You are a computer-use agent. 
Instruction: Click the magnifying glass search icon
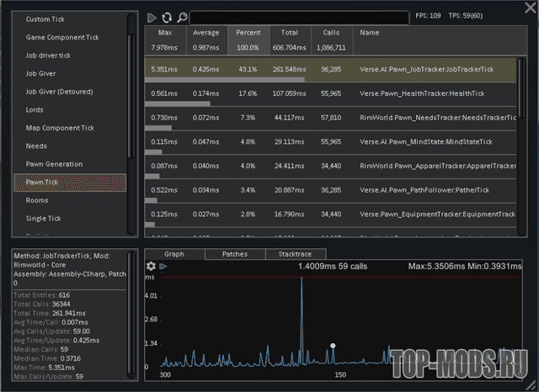pyautogui.click(x=182, y=18)
